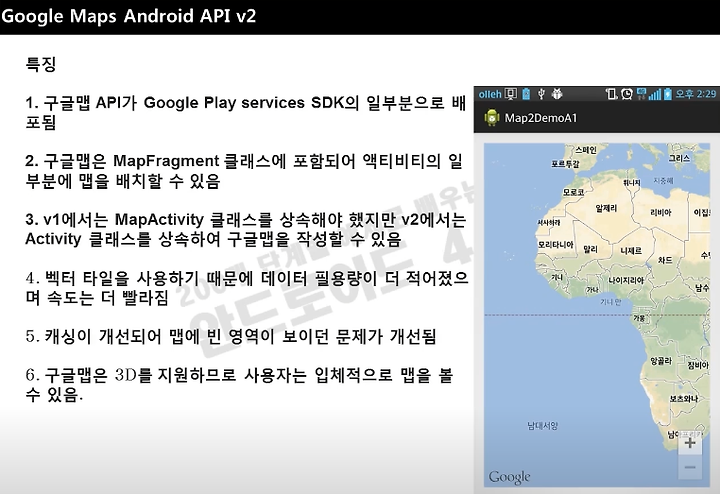Tap the monitor screen icon next to olleh
The width and height of the screenshot is (720, 494).
coord(511,94)
